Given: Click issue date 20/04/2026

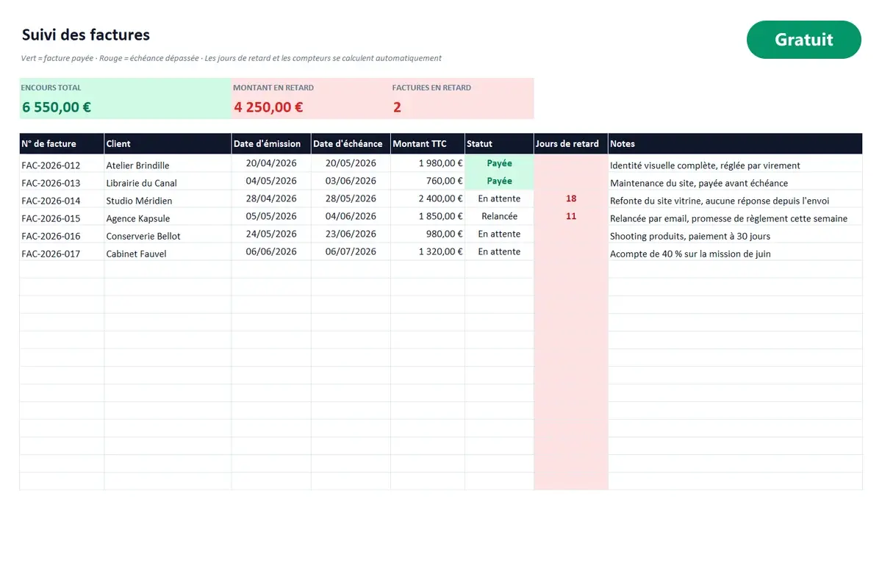Looking at the screenshot, I should [x=271, y=164].
